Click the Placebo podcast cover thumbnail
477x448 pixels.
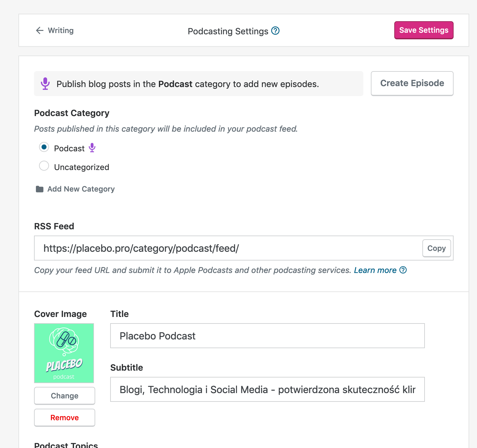[x=64, y=353]
